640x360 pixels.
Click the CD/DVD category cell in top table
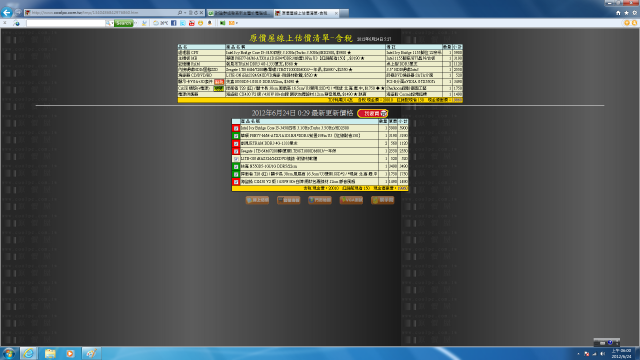coord(201,76)
